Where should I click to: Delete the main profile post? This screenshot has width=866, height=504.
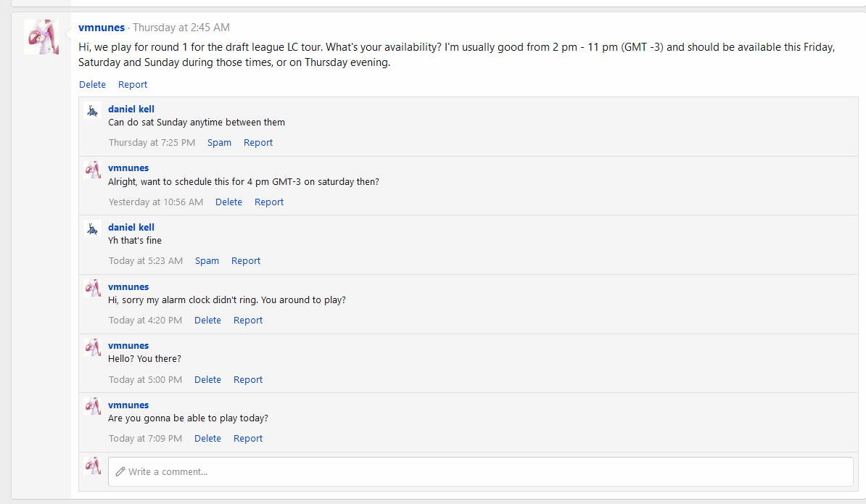[x=92, y=84]
